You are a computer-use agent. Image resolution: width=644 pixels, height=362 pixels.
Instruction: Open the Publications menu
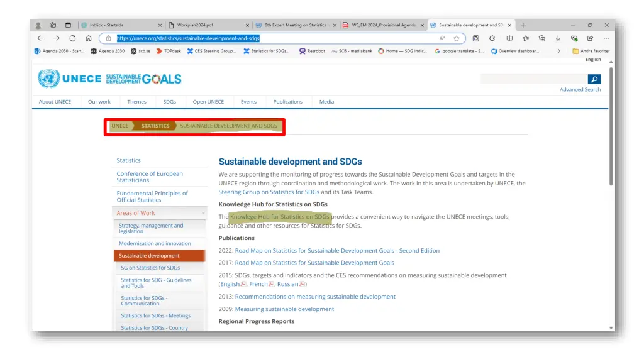[x=288, y=102]
